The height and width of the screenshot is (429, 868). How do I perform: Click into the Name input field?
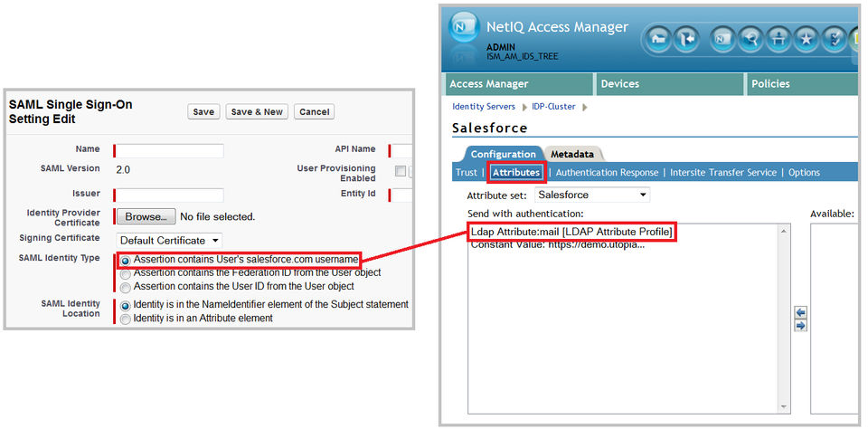pos(170,151)
